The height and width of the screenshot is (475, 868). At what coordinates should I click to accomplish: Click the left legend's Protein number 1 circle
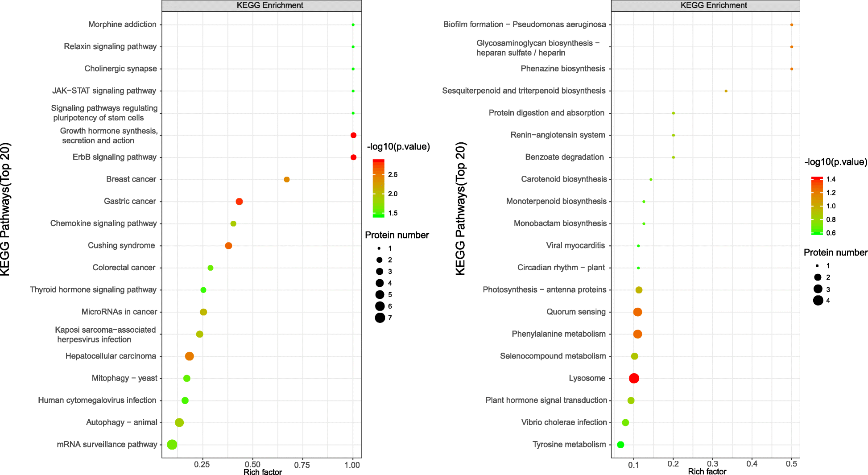pyautogui.click(x=379, y=248)
